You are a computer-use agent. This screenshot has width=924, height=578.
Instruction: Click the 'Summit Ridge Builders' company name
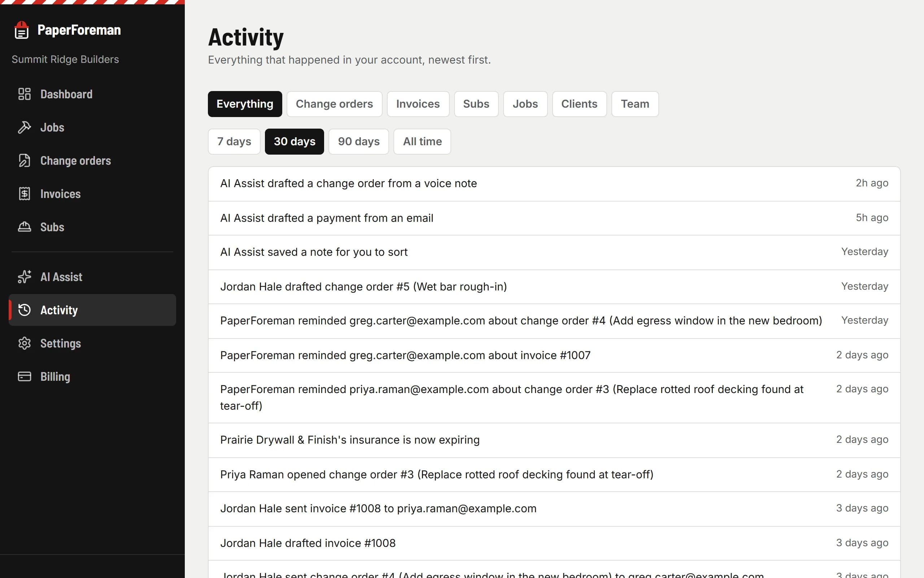coord(65,59)
